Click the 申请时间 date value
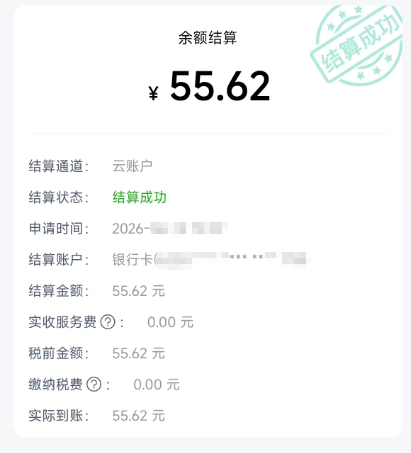This screenshot has height=453, width=411. coord(170,229)
